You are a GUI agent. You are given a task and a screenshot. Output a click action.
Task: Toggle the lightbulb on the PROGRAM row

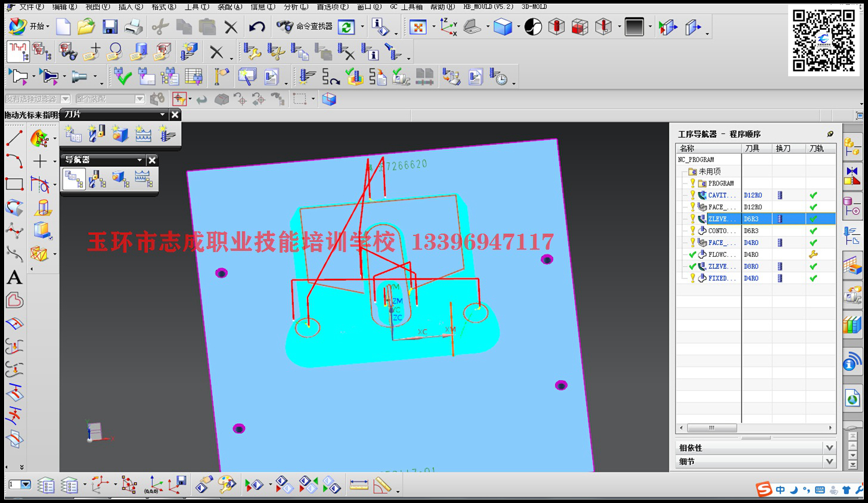click(693, 183)
